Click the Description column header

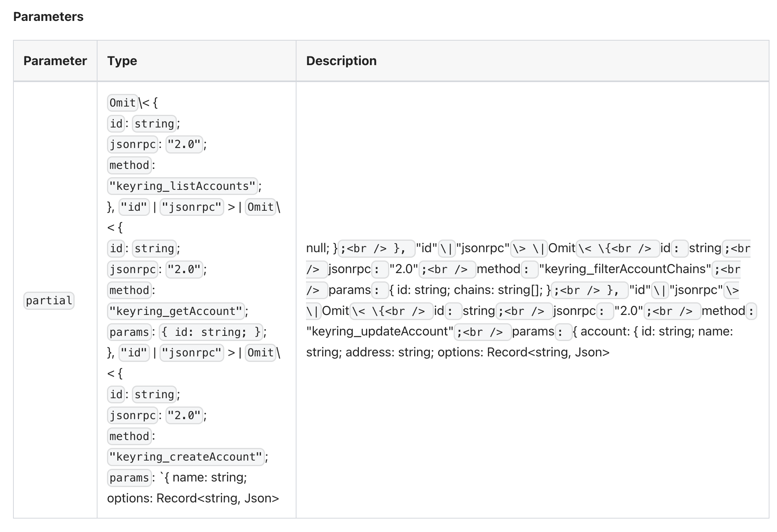pos(341,61)
